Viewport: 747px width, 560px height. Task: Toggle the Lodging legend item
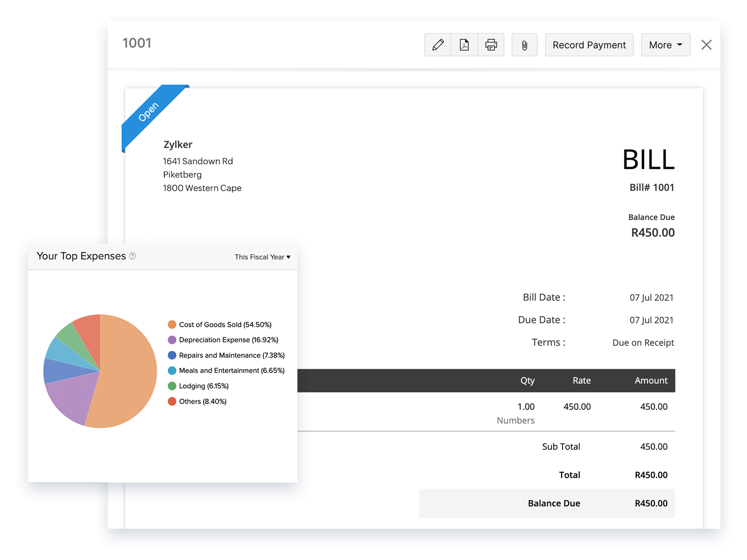(x=204, y=386)
